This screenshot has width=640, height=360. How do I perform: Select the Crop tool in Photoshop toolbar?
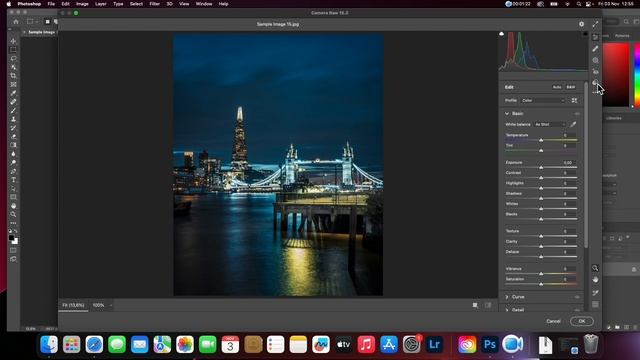click(x=13, y=76)
